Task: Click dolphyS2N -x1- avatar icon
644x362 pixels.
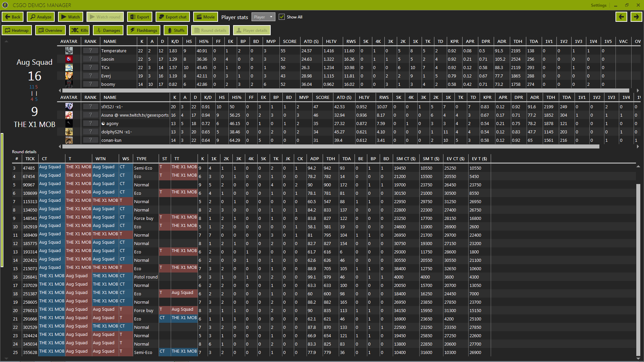Action: click(69, 132)
